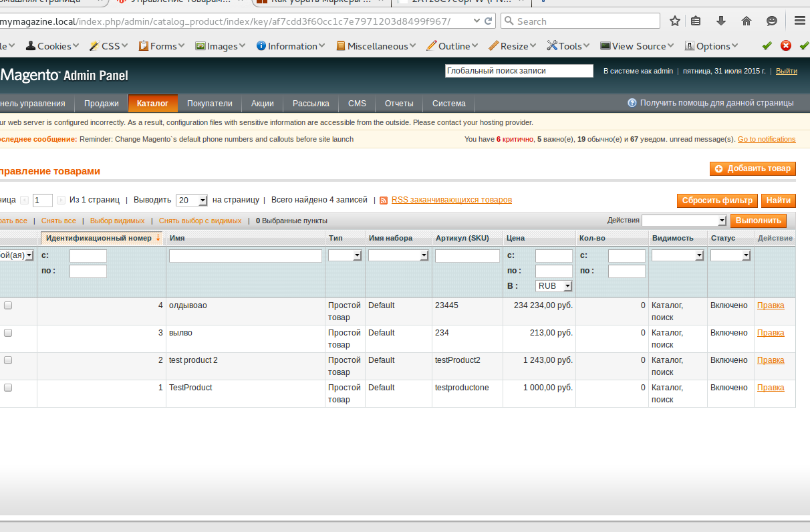Open the Forms developer toolbar menu
Screen dimensions: 810x532
pyautogui.click(x=162, y=46)
